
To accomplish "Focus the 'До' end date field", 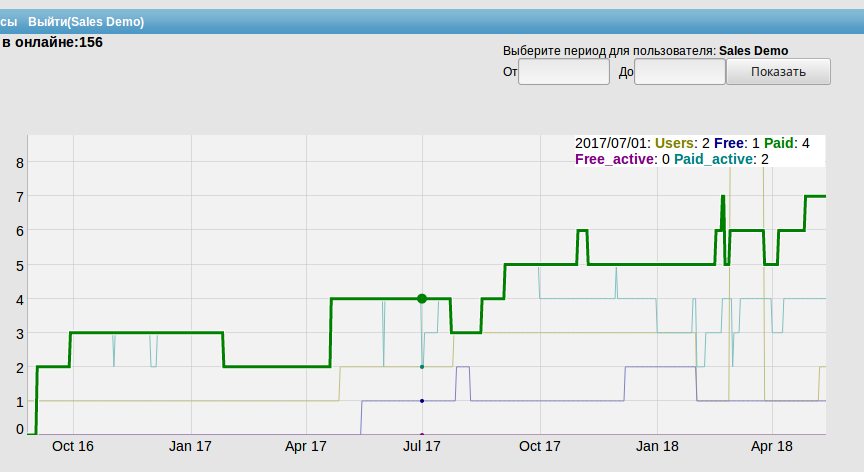I will pos(679,72).
